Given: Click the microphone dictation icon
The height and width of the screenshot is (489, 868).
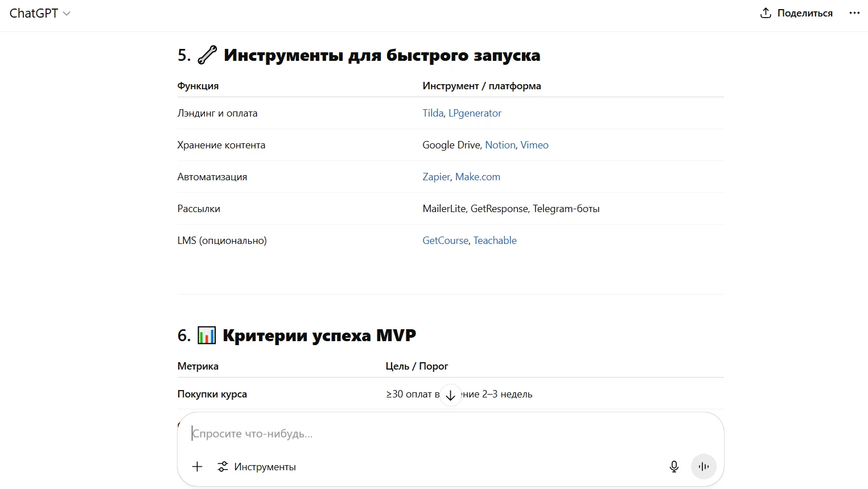Looking at the screenshot, I should coord(674,467).
